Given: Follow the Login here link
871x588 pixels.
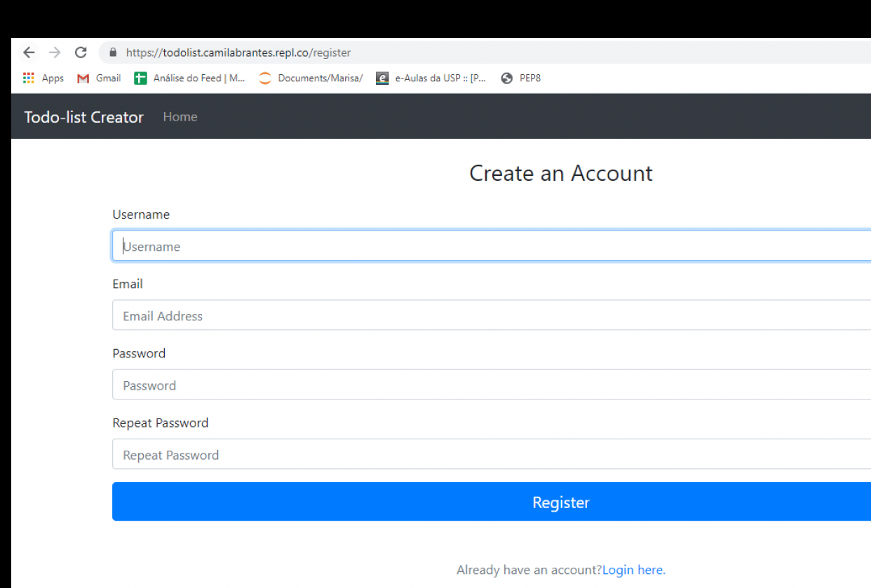Looking at the screenshot, I should pyautogui.click(x=634, y=570).
